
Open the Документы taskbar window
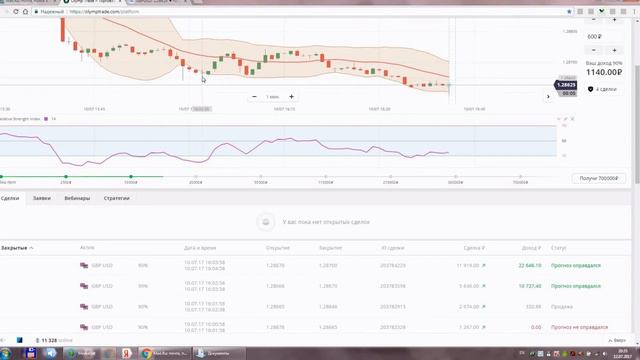(218, 353)
